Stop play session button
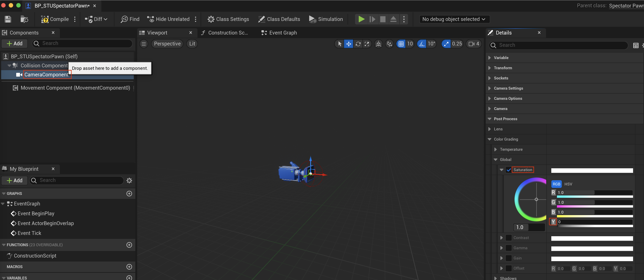This screenshot has width=644, height=280. pyautogui.click(x=383, y=19)
